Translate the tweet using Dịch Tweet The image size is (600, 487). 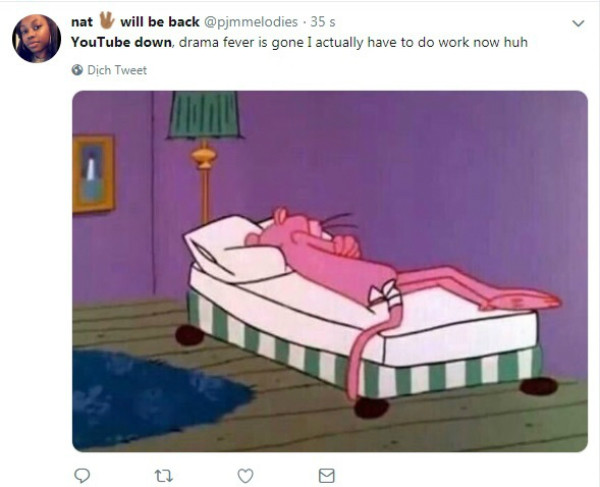117,70
